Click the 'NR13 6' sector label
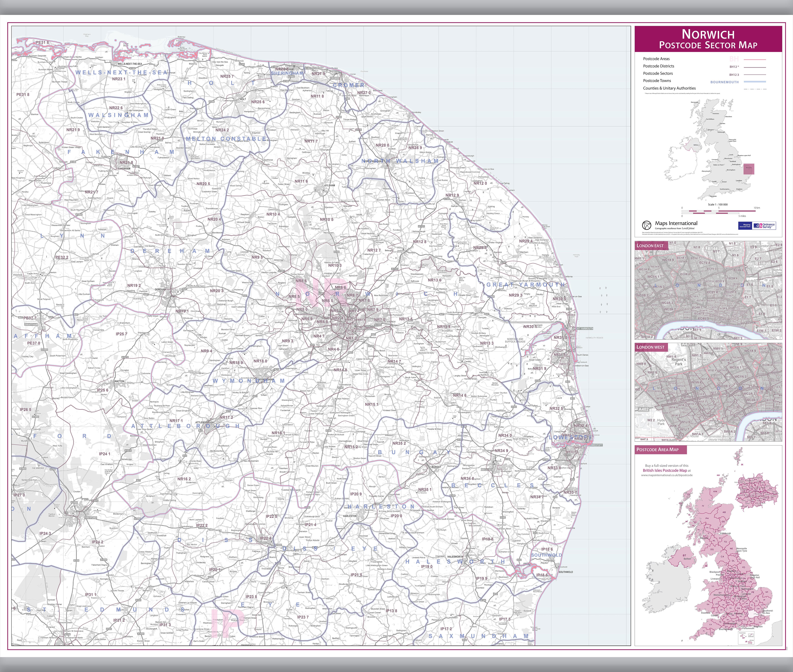793x672 pixels. click(435, 280)
